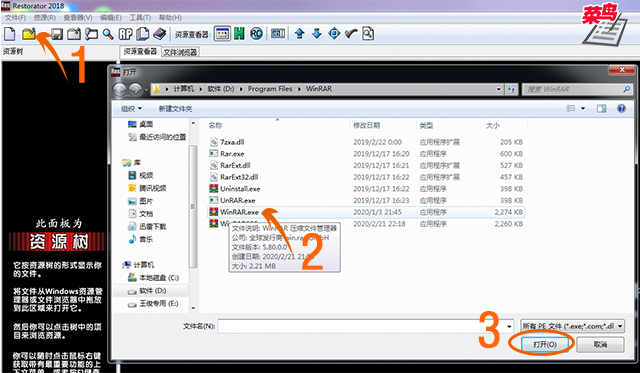The height and width of the screenshot is (373, 640).
Task: Open the 文件(F) menu
Action: [15, 18]
